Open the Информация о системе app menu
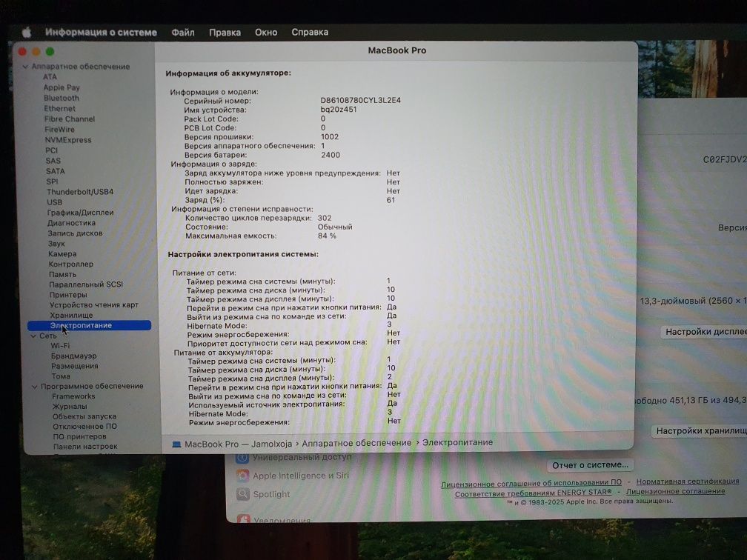This screenshot has height=560, width=747. (x=101, y=33)
